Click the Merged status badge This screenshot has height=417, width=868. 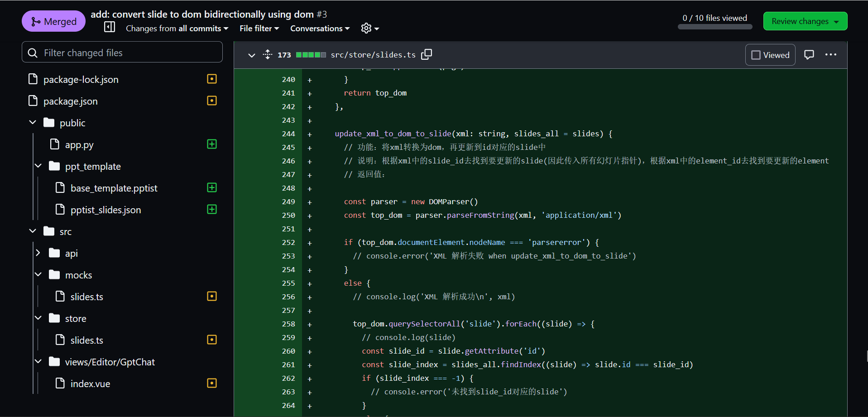(53, 21)
